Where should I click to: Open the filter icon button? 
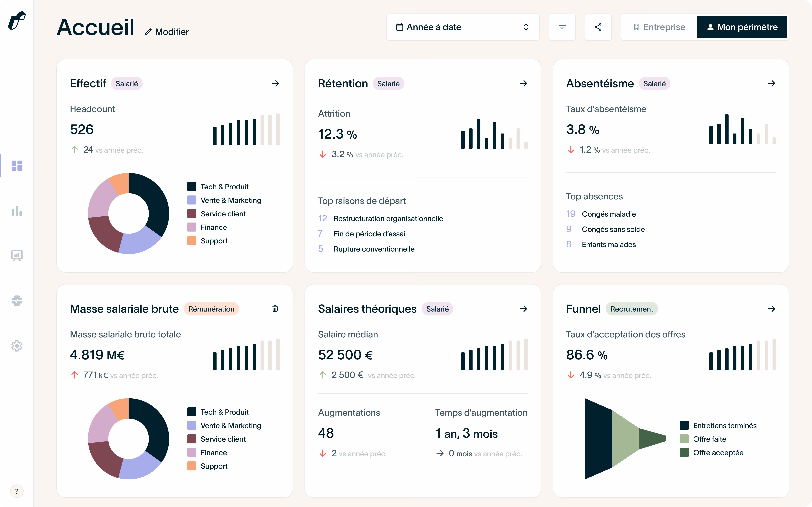point(562,27)
